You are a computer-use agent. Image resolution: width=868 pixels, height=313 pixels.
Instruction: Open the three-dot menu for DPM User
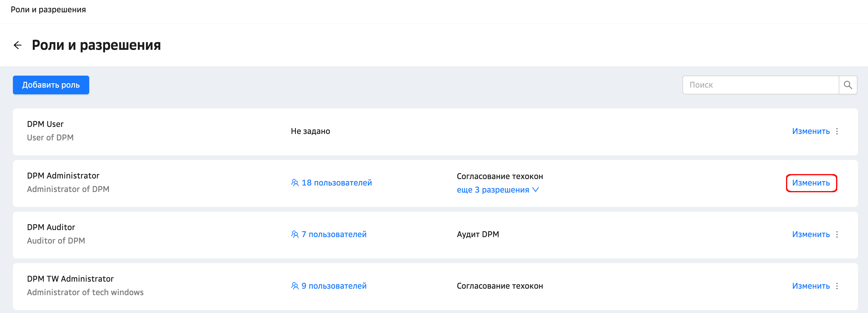click(837, 131)
